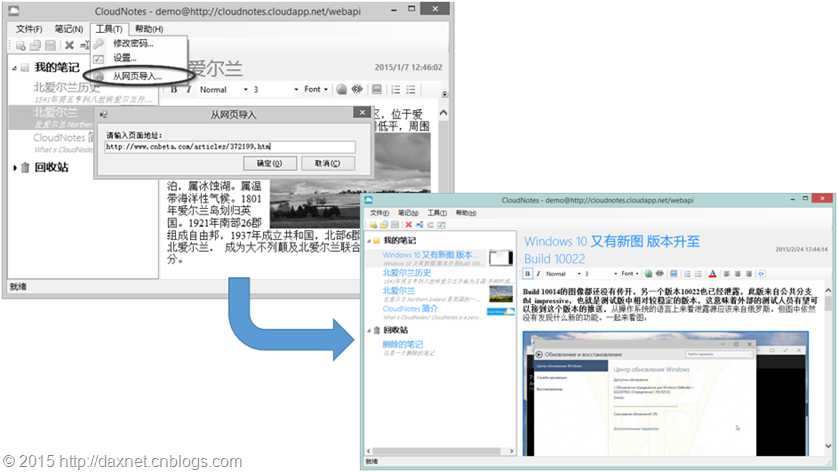Image resolution: width=838 pixels, height=472 pixels.
Task: Open 笔记(N) menu in left window
Action: [x=69, y=29]
